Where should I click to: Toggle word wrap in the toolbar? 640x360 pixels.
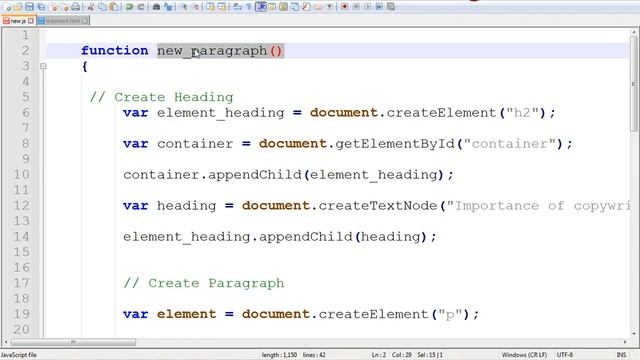[237, 7]
